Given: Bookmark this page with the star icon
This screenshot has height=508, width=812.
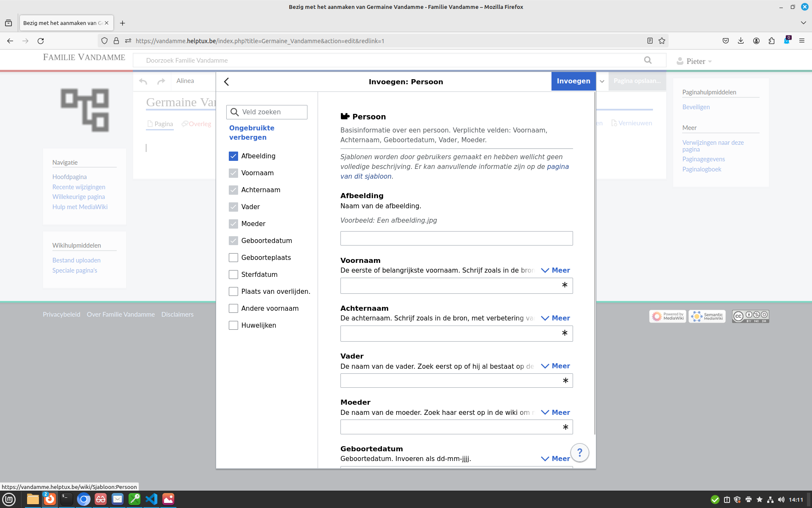Looking at the screenshot, I should point(662,41).
